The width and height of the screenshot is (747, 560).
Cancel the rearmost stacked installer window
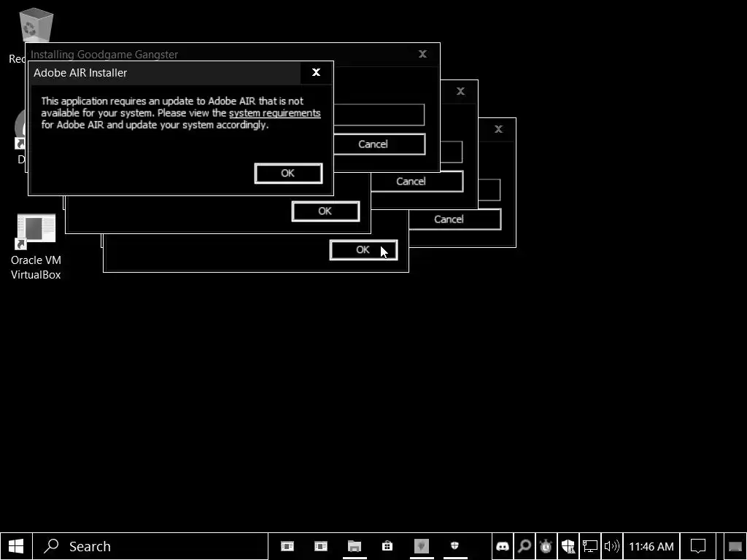tap(454, 219)
